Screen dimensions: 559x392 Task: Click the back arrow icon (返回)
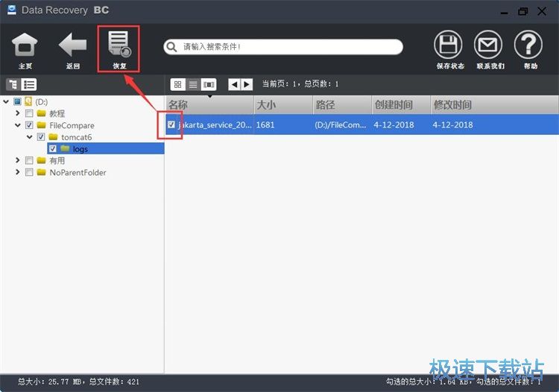pyautogui.click(x=72, y=45)
